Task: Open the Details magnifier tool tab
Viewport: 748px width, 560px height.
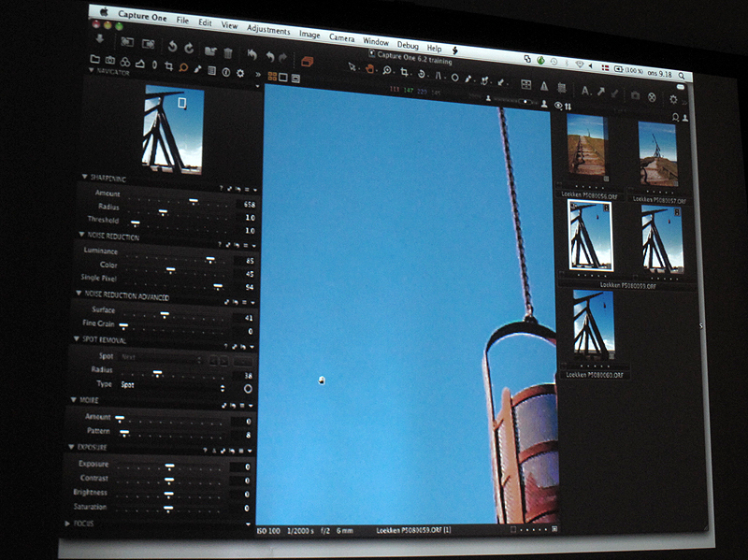Action: 182,67
